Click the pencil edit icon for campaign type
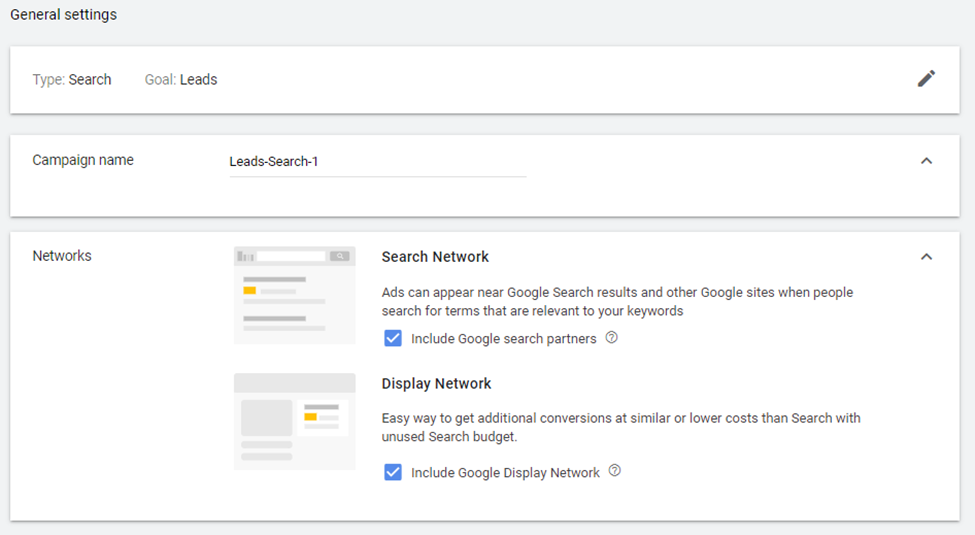 [926, 78]
